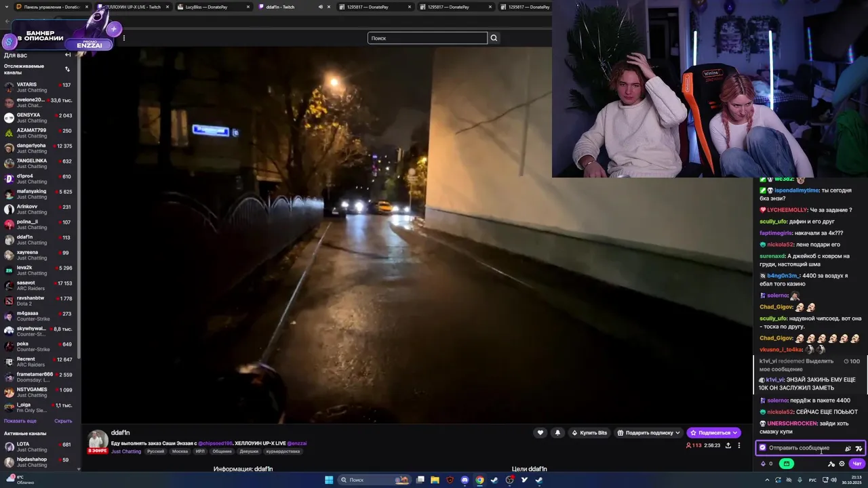Viewport: 868px width, 488px height.
Task: Open Chrome from the taskbar
Action: tap(479, 480)
